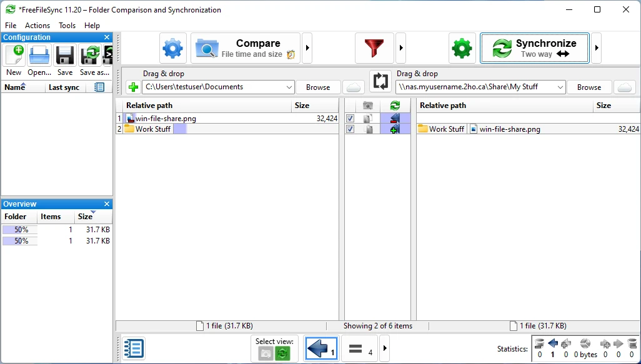Viewport: 641px width, 364px height.
Task: Click the cloud icon for online storage access
Action: coord(354,87)
